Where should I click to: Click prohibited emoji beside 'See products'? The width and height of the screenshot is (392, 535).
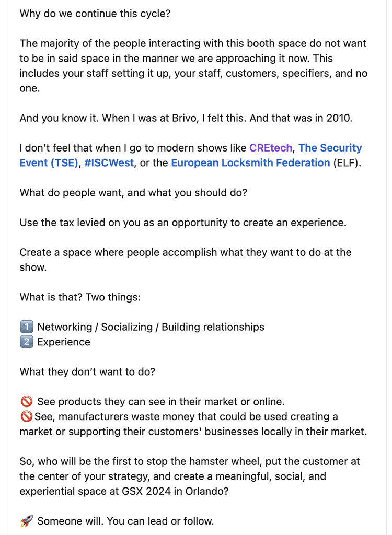[27, 402]
